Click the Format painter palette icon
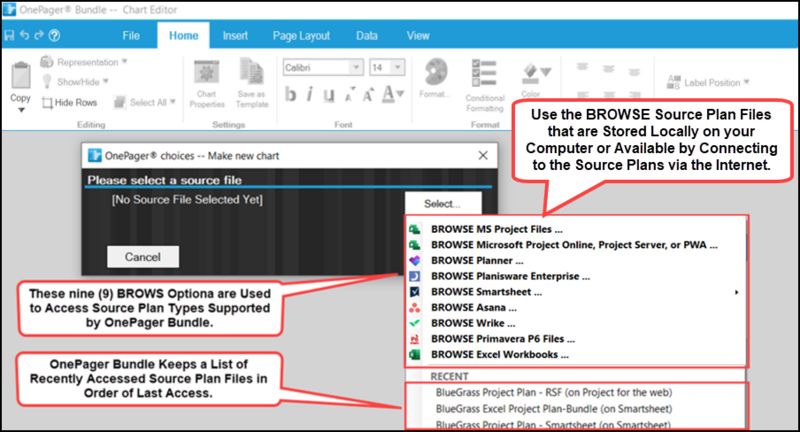Screen dimensions: 800x432 [435, 72]
